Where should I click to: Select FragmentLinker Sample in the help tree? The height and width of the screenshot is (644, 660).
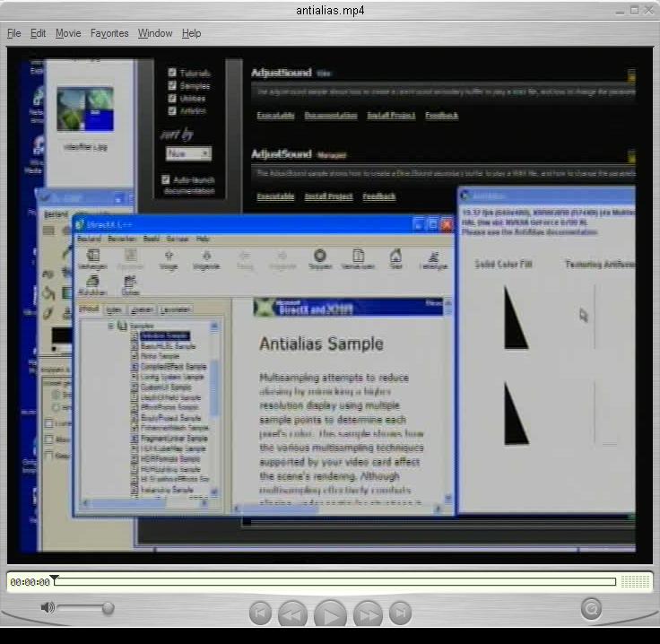174,439
